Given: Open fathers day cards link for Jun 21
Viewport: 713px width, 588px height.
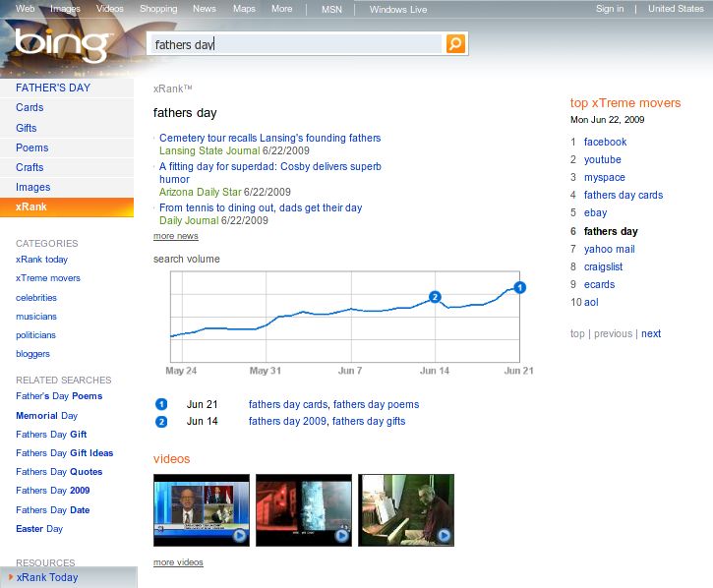Looking at the screenshot, I should (x=288, y=404).
